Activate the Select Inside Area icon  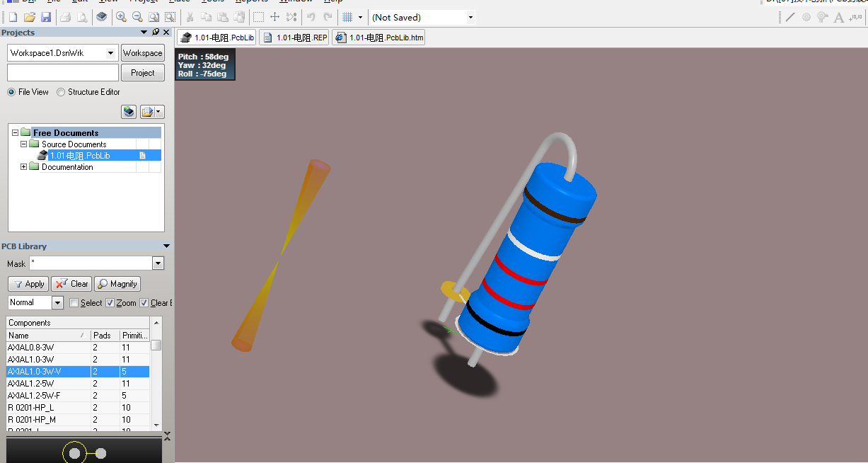pos(259,17)
